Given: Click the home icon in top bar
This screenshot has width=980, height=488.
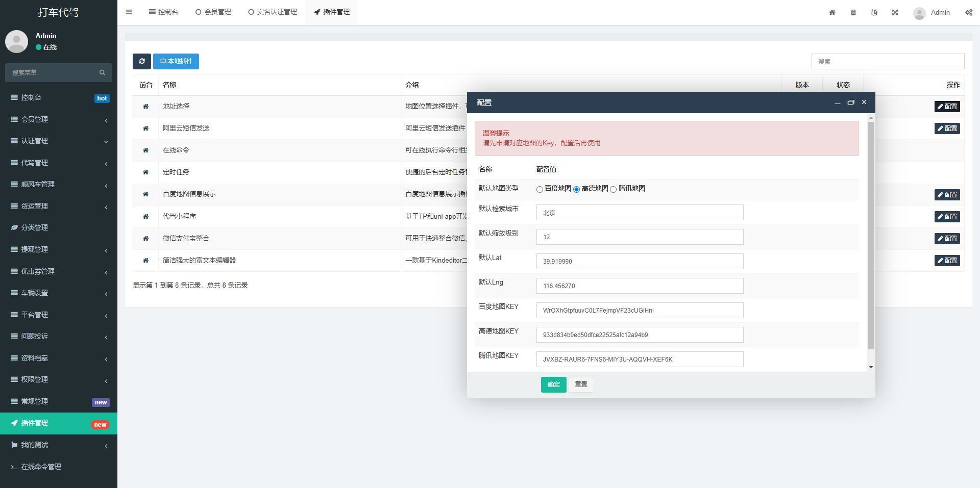Looking at the screenshot, I should point(832,13).
